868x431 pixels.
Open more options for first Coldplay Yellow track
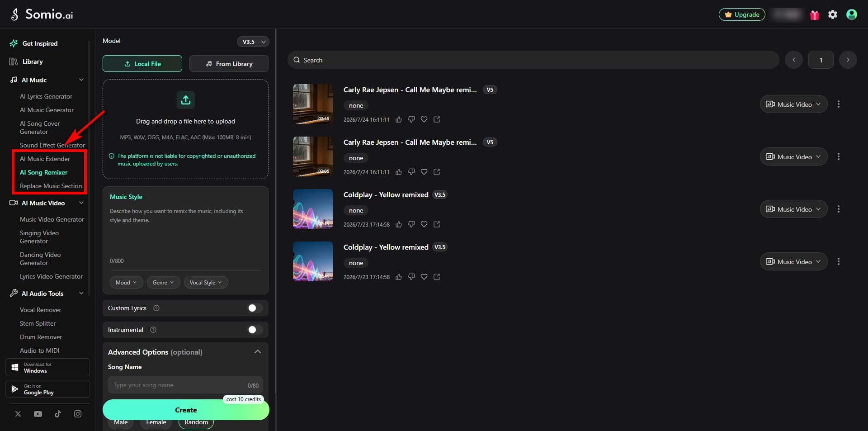click(x=839, y=209)
